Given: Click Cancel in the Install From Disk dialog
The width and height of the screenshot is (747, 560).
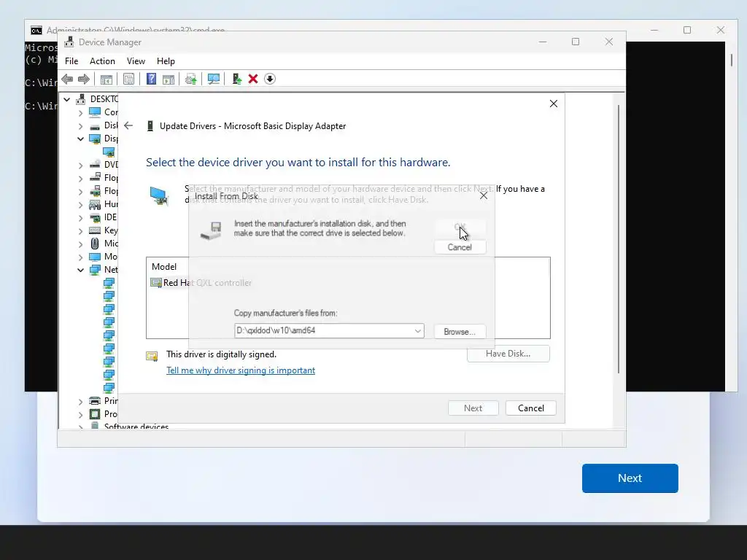Looking at the screenshot, I should pos(460,247).
